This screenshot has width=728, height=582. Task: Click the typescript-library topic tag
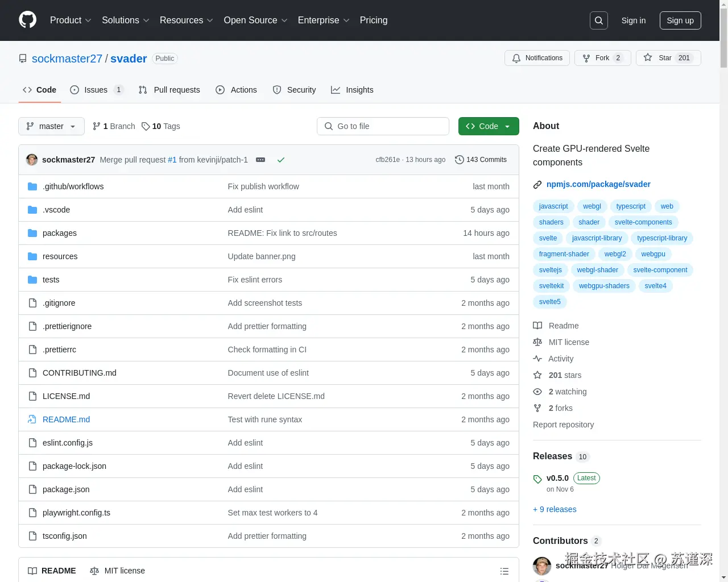(x=662, y=238)
